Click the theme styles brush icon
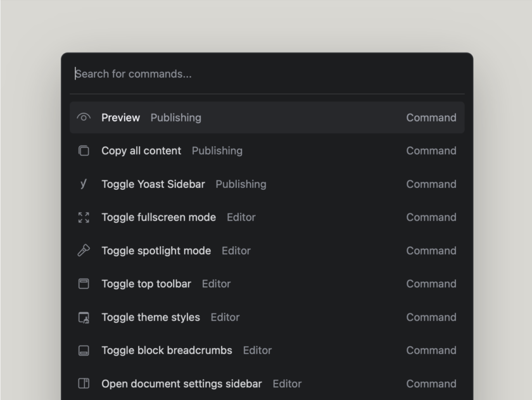 pos(84,317)
